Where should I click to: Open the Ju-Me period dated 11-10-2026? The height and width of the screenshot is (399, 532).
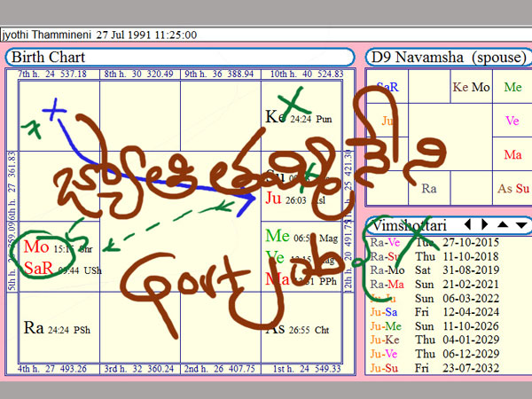coord(448,326)
